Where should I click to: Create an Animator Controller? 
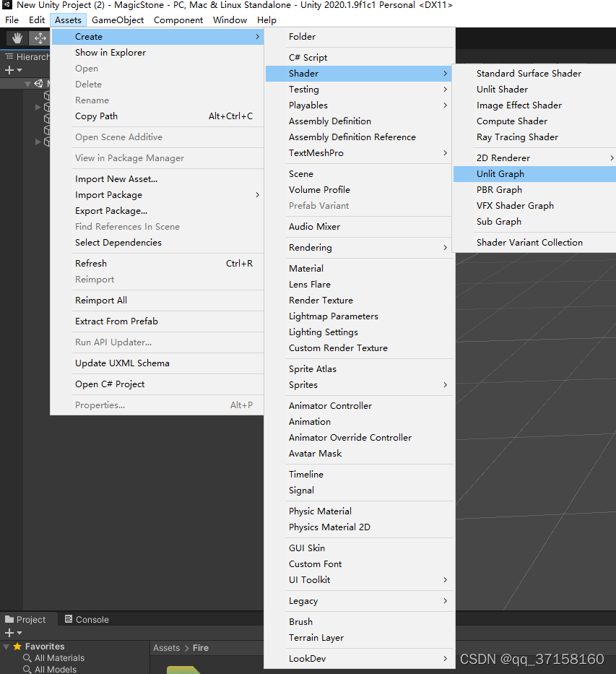tap(359, 406)
